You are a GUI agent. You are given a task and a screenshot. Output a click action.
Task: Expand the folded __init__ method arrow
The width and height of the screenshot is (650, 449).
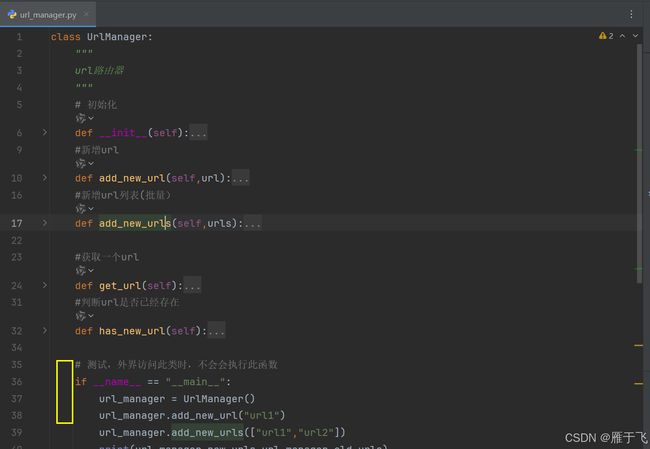[x=45, y=132]
